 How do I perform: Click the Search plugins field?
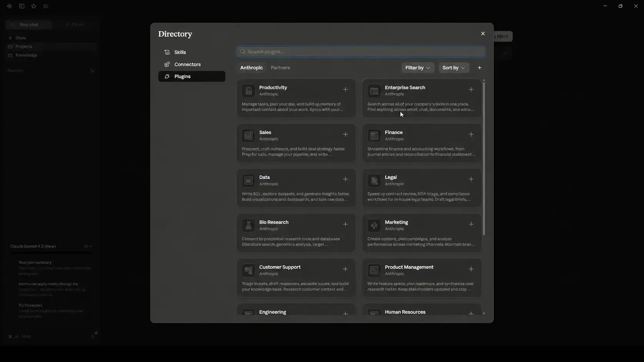pos(361,52)
